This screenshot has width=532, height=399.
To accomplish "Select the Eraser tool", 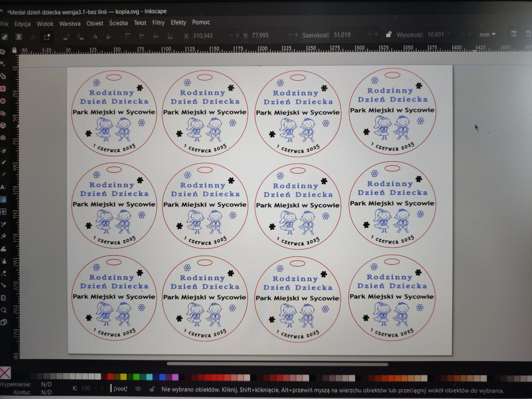I will point(3,273).
